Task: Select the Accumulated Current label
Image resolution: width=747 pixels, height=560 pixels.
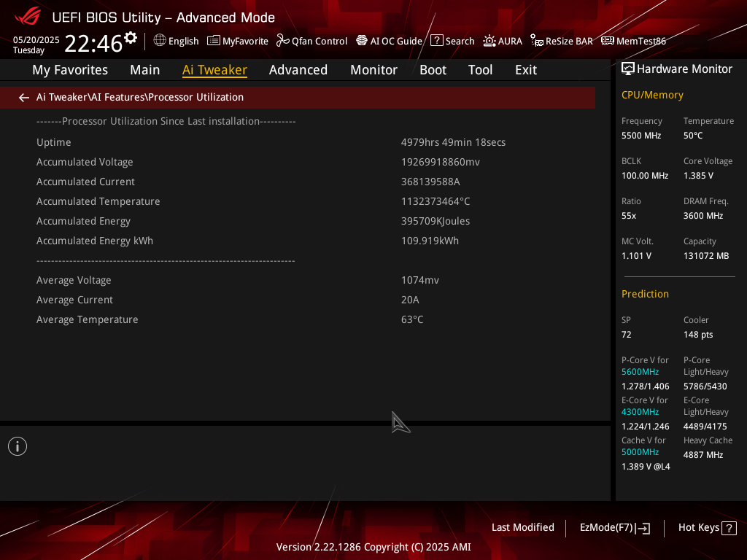Action: point(86,182)
